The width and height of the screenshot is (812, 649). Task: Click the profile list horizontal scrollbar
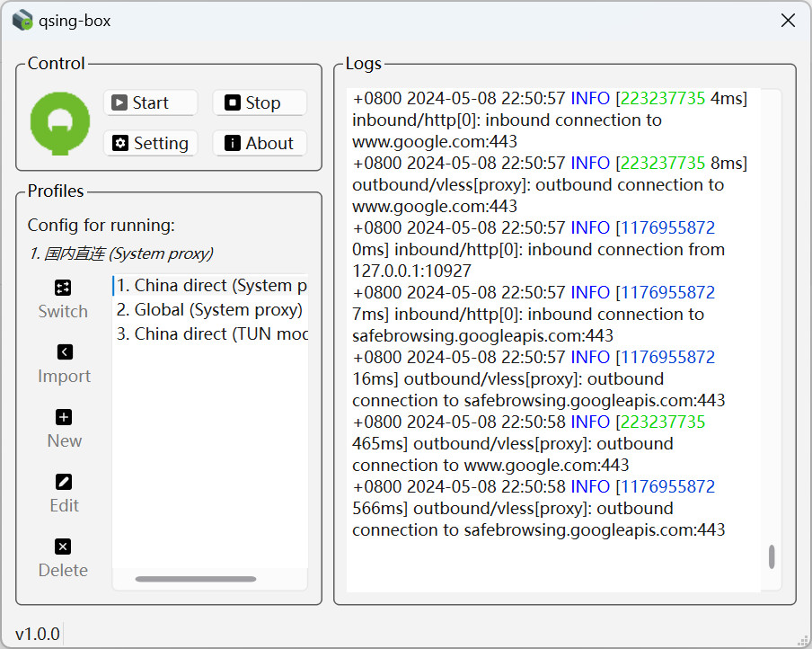click(x=196, y=579)
